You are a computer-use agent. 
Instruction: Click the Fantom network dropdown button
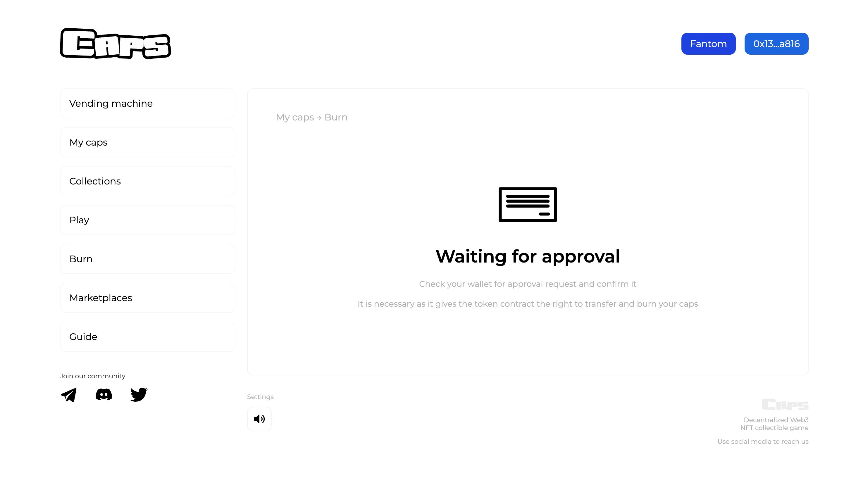(708, 44)
